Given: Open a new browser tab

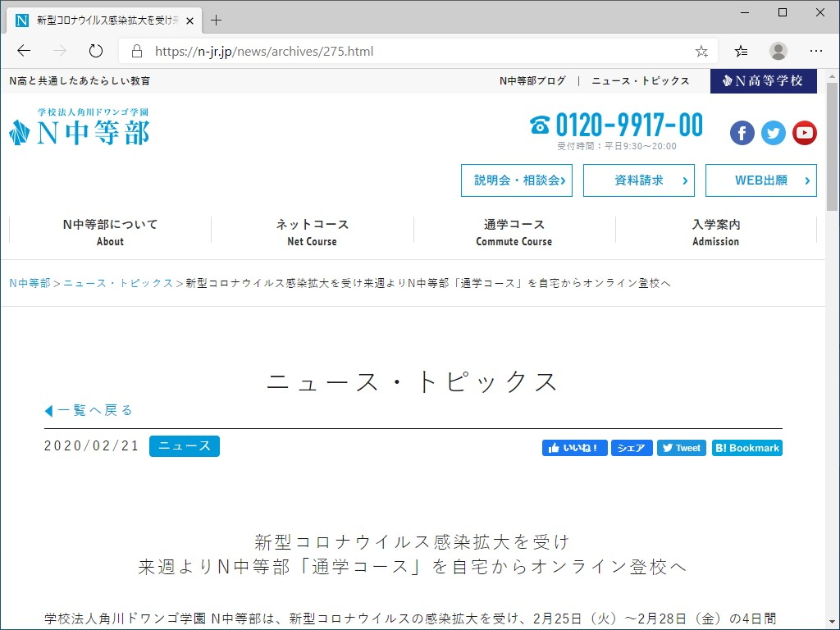Looking at the screenshot, I should point(216,20).
